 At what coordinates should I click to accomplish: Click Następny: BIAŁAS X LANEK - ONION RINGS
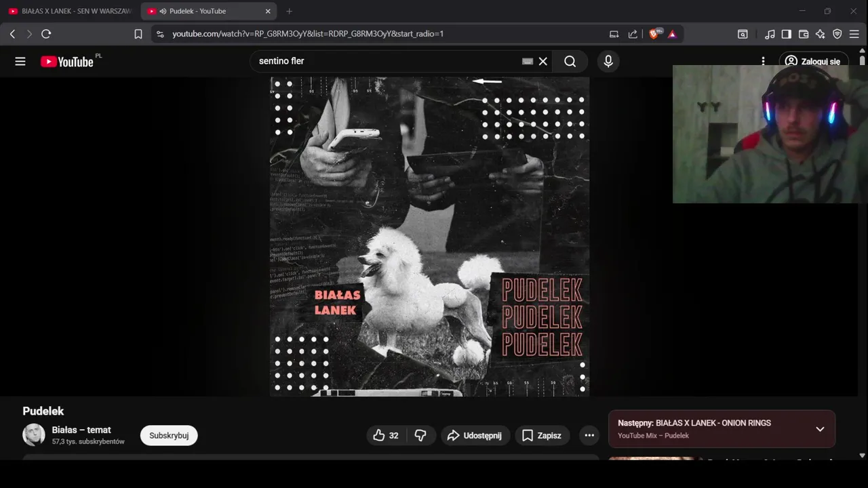pyautogui.click(x=694, y=423)
